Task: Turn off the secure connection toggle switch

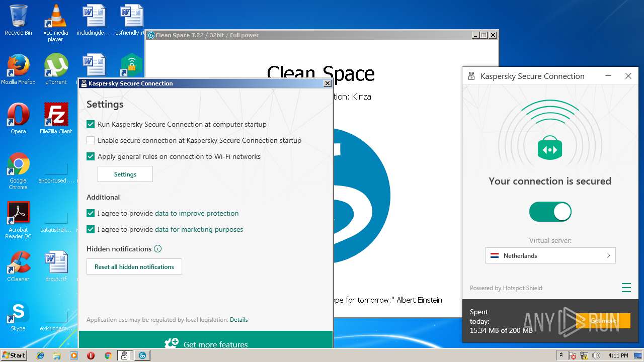Action: (x=550, y=212)
